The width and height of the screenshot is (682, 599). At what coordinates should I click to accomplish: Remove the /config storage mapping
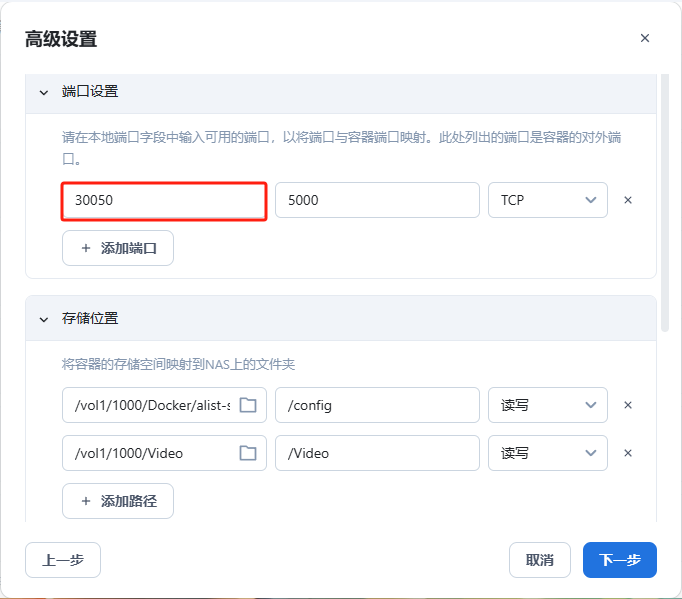(628, 405)
